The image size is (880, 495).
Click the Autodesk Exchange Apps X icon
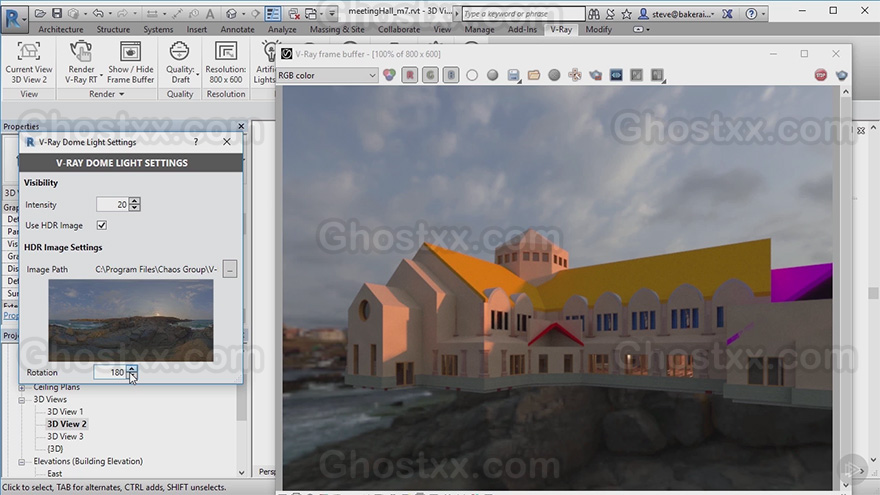(x=727, y=13)
